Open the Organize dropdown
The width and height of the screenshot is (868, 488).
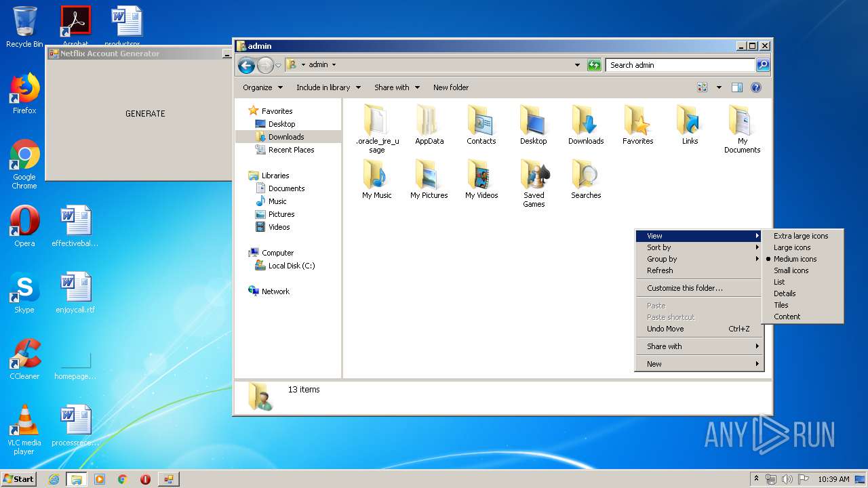coord(262,87)
